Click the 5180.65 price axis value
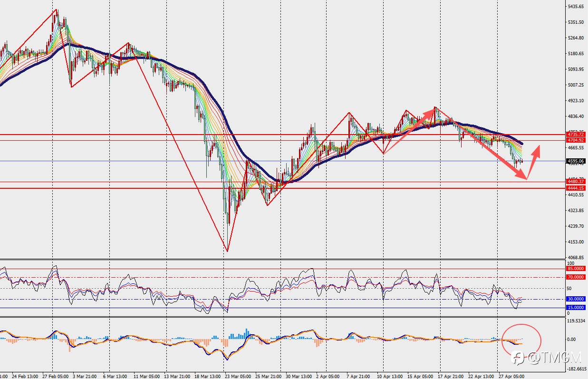The height and width of the screenshot is (379, 588). coord(576,54)
